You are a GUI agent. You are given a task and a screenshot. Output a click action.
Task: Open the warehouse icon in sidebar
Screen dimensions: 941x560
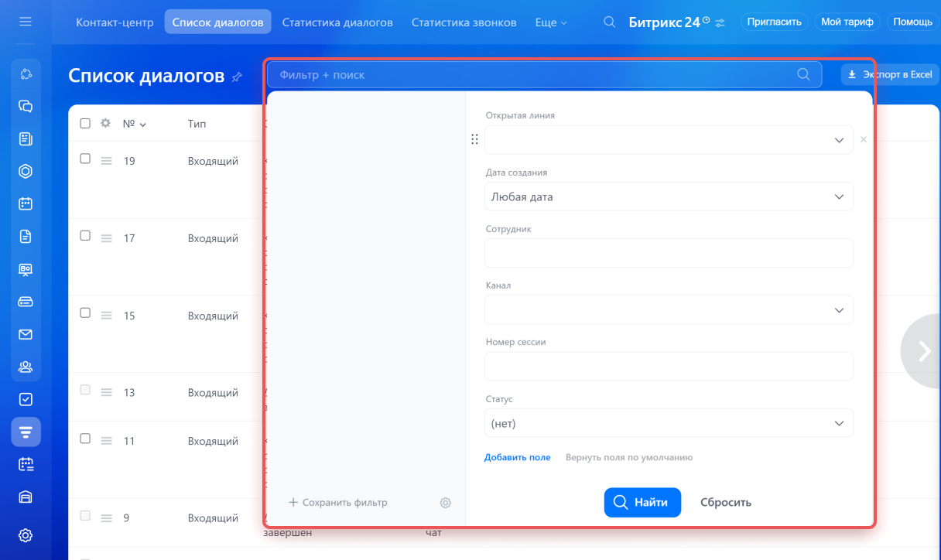[x=26, y=497]
